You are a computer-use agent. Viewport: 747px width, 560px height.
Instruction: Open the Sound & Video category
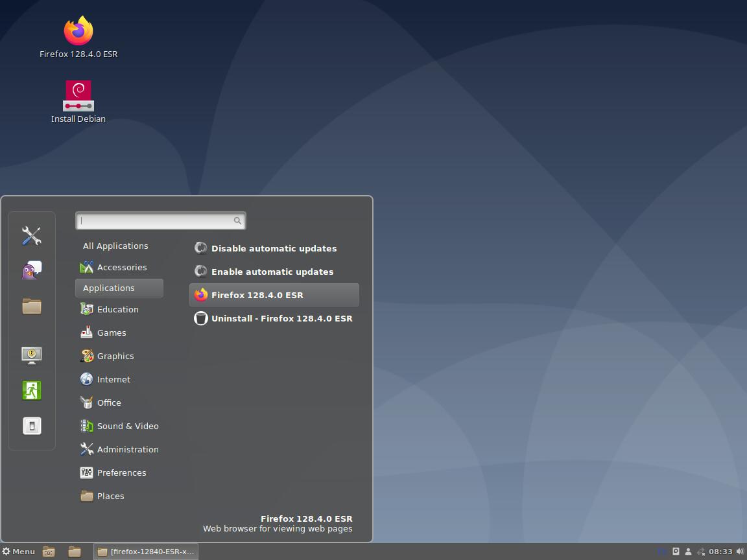119,426
